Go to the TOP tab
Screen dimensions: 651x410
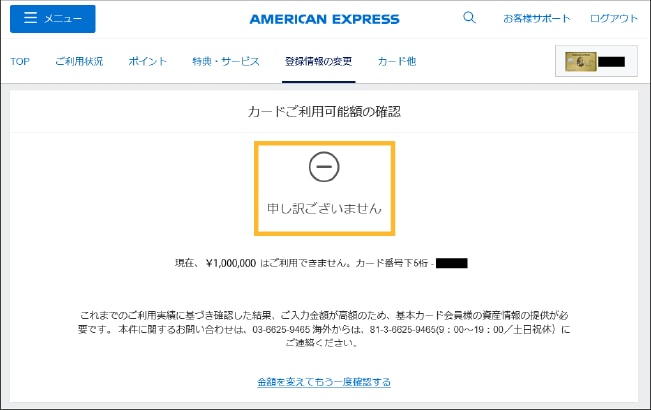coord(20,62)
